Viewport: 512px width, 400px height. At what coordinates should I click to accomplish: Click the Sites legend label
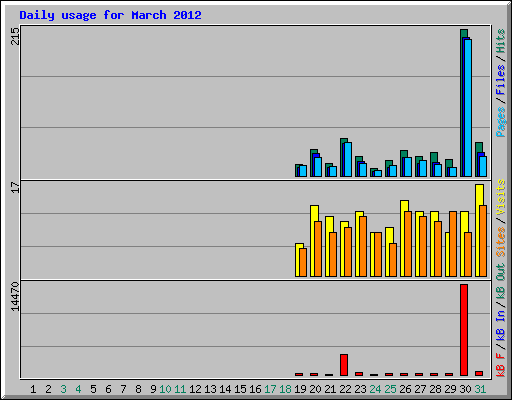500,241
